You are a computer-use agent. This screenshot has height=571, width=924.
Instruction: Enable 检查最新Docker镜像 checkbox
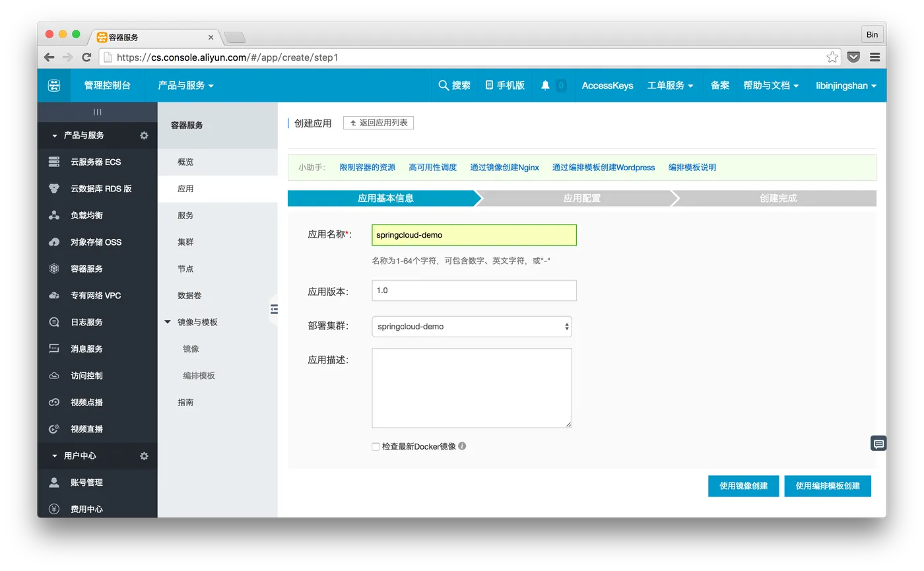pyautogui.click(x=376, y=447)
